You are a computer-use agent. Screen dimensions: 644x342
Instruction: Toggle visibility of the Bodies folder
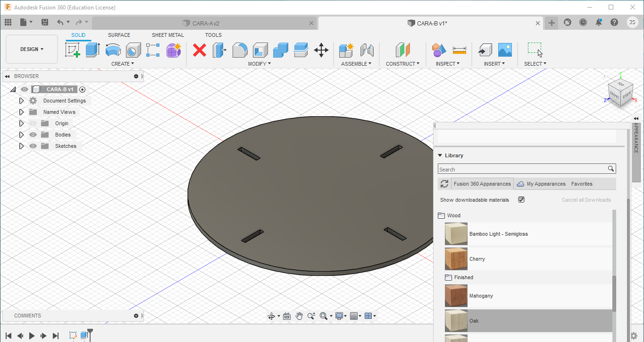[33, 135]
